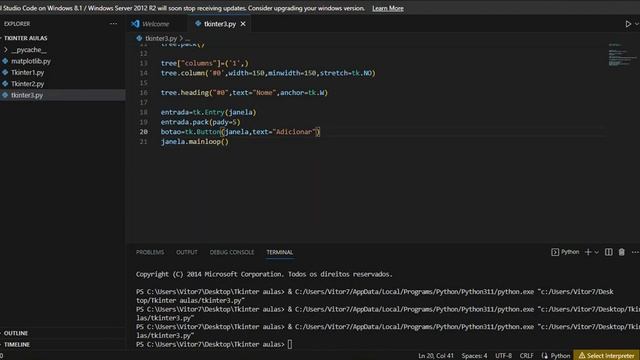Open Tkinter2.py in the explorer
Screen dimensions: 640x360
(x=27, y=84)
